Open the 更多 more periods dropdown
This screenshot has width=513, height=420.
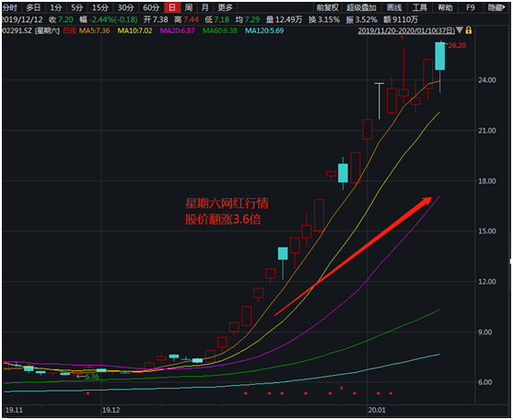pyautogui.click(x=226, y=7)
